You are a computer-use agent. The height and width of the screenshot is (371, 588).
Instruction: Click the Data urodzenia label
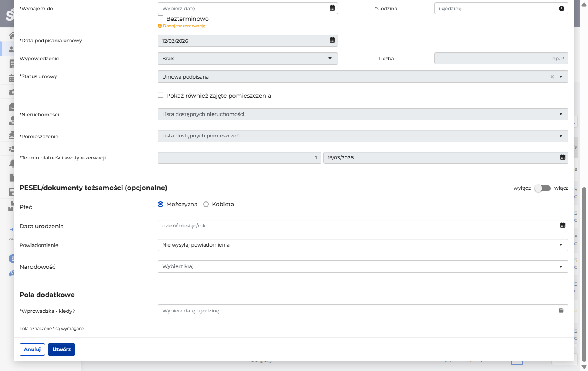pos(41,226)
